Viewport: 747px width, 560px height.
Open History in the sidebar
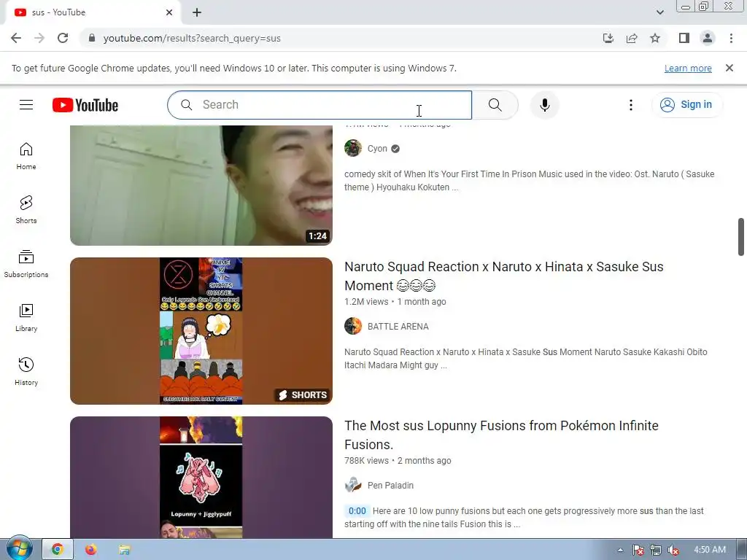(26, 371)
